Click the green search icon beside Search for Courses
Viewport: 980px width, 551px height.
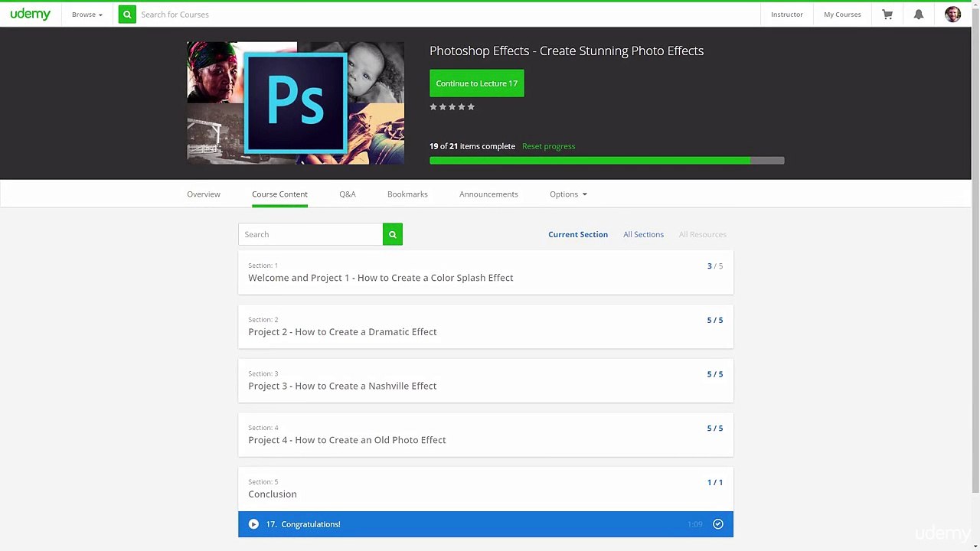pos(127,15)
